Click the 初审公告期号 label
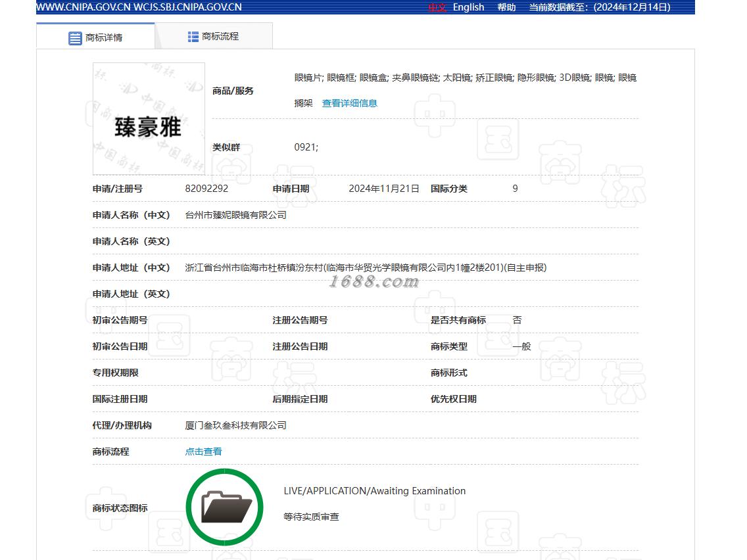 (120, 320)
